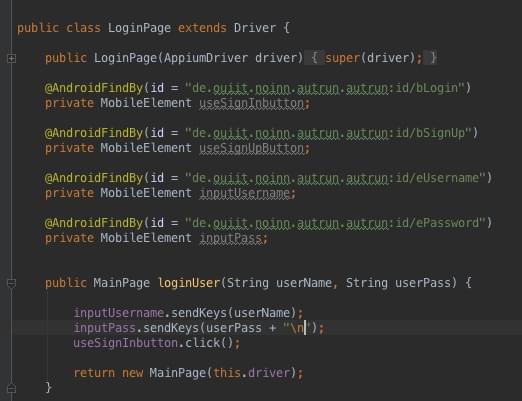This screenshot has height=401, width=522.
Task: Click the id string ending in 'id/bSignUp'
Action: pos(328,133)
